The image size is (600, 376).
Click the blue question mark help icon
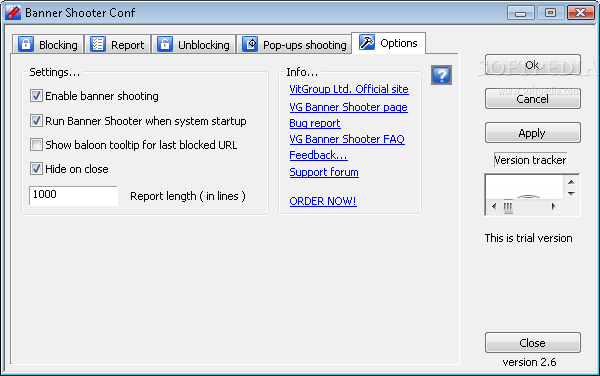pyautogui.click(x=441, y=75)
